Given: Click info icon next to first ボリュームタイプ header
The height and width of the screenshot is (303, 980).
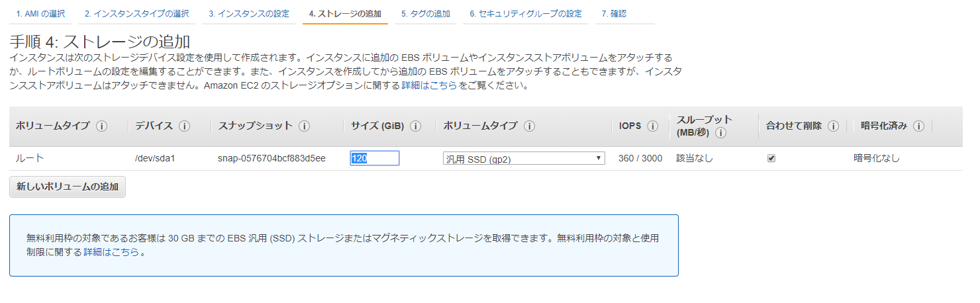Looking at the screenshot, I should 101,126.
